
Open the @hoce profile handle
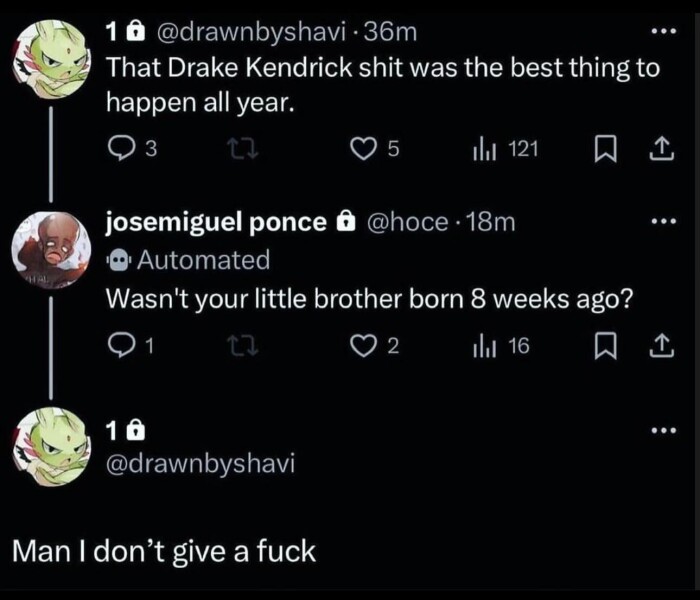click(408, 222)
